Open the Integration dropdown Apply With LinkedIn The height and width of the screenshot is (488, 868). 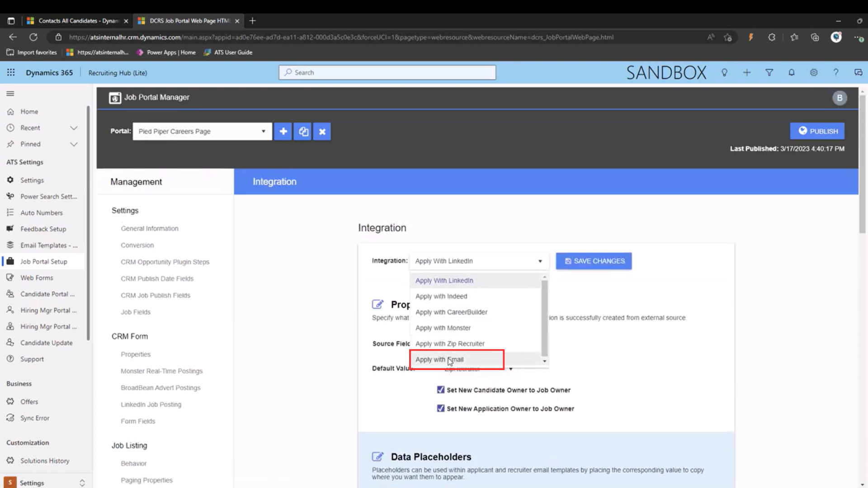pos(479,261)
